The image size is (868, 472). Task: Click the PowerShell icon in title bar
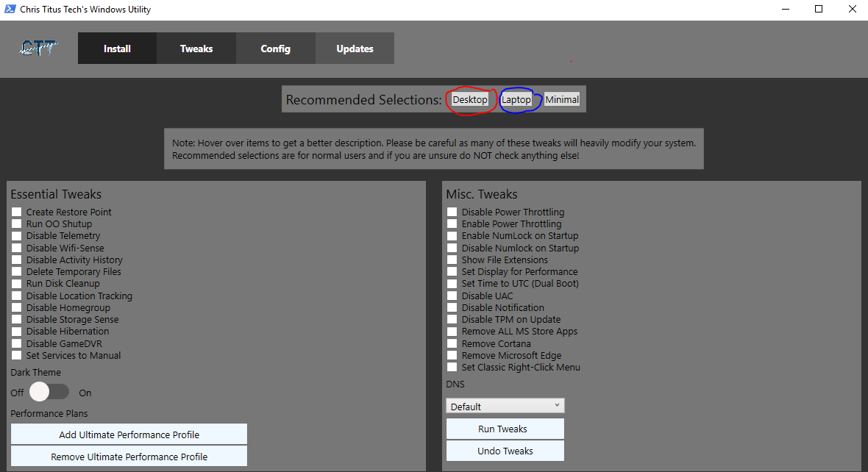tap(10, 9)
